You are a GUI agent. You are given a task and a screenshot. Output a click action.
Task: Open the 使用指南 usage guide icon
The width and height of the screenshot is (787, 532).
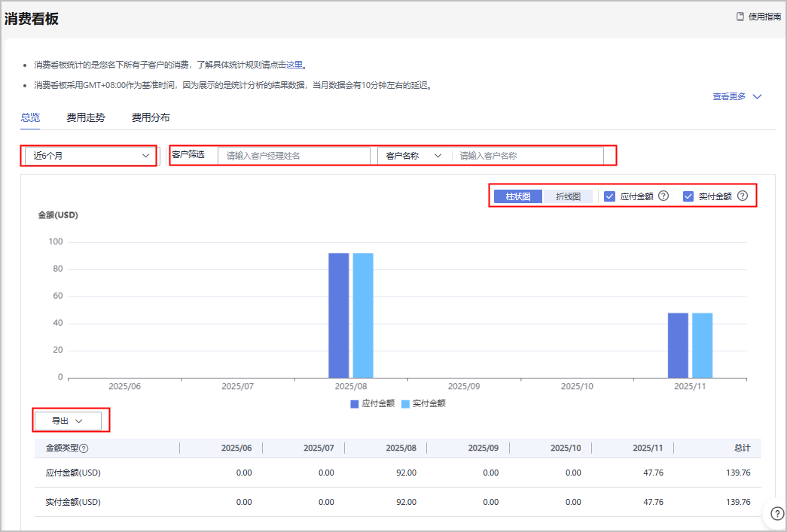pos(740,17)
